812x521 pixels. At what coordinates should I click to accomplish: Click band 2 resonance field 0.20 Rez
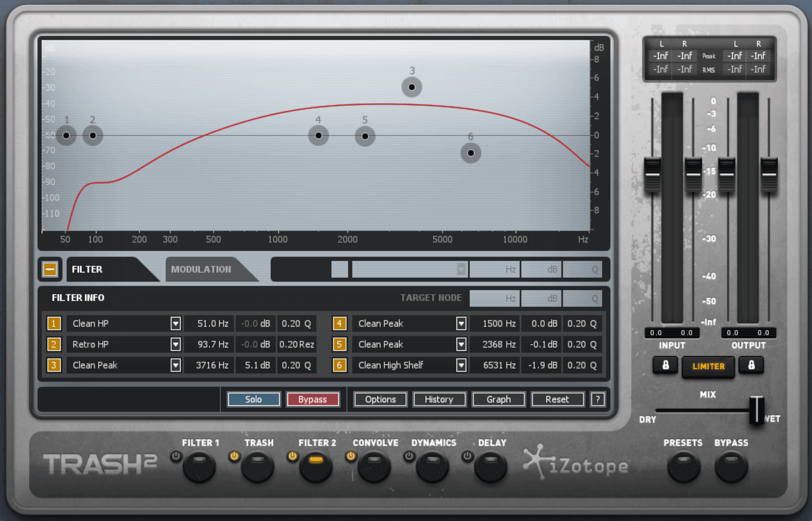tap(297, 344)
